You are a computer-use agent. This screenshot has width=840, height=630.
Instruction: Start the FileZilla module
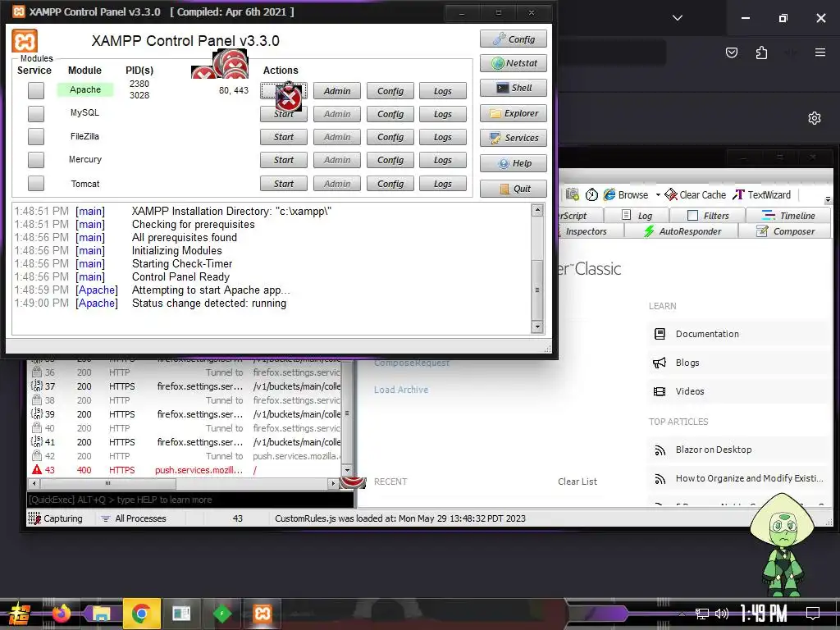point(283,137)
